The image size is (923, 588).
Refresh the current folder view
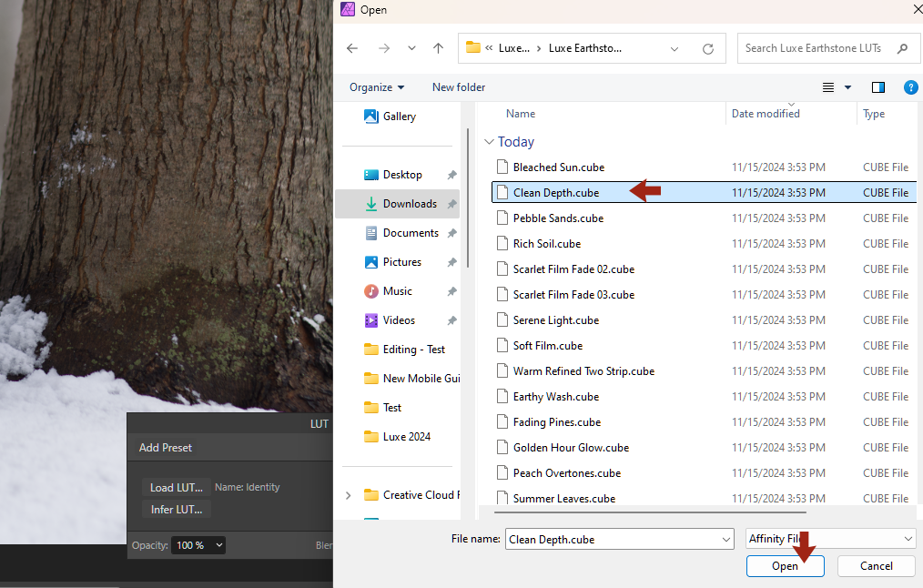[707, 47]
